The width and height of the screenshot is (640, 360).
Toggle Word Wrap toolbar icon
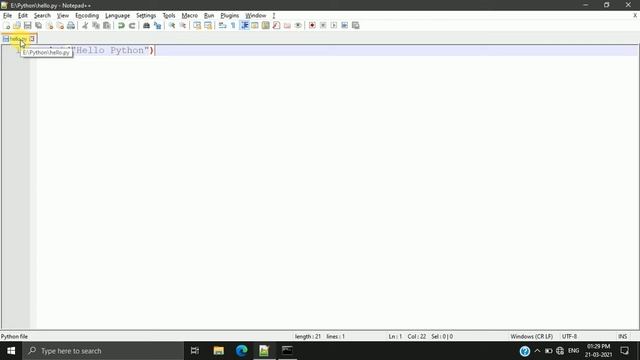pyautogui.click(x=222, y=25)
